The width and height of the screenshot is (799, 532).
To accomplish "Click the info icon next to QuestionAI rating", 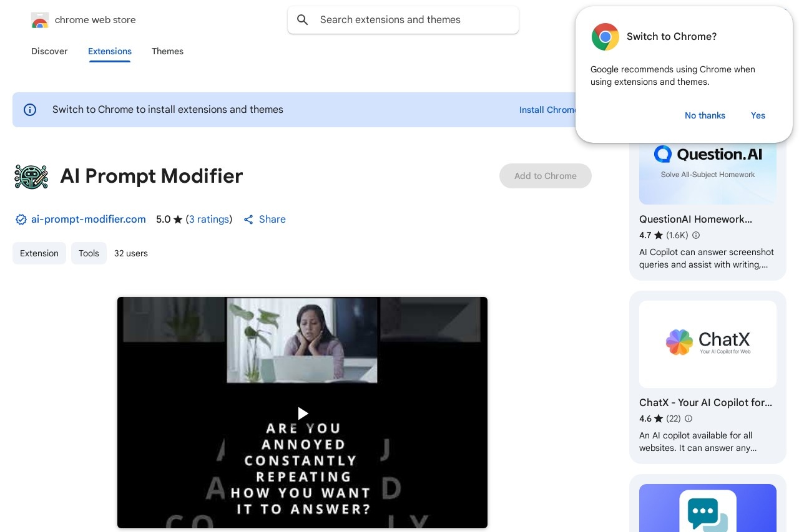I will pos(696,235).
